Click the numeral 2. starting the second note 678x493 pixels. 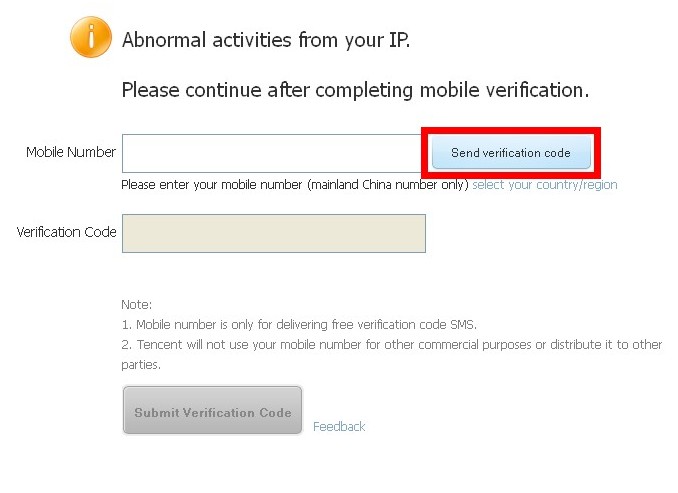126,345
